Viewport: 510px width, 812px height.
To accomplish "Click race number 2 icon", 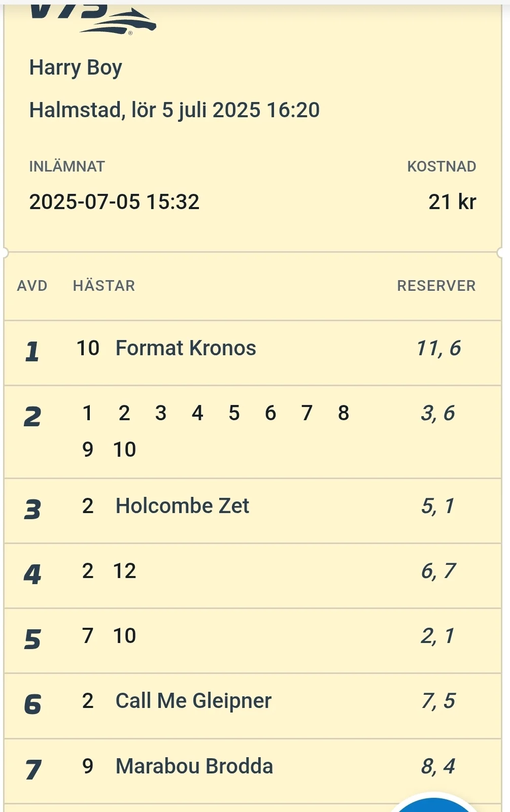I will (x=32, y=417).
